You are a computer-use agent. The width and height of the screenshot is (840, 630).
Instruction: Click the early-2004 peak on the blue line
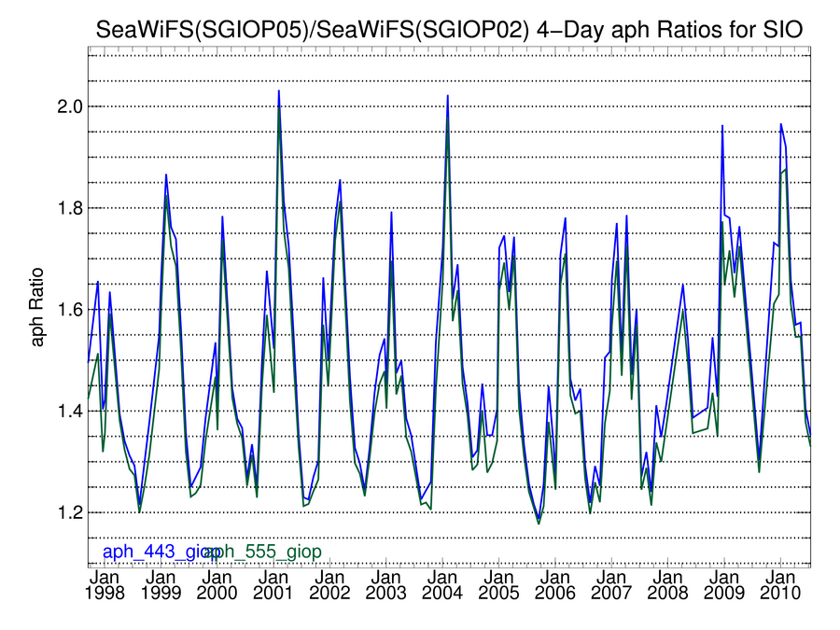tap(448, 96)
